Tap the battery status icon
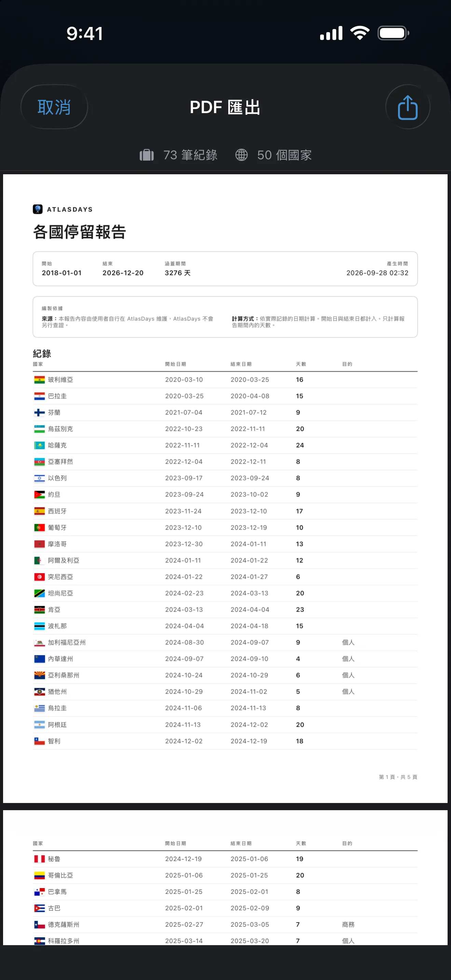 point(393,33)
